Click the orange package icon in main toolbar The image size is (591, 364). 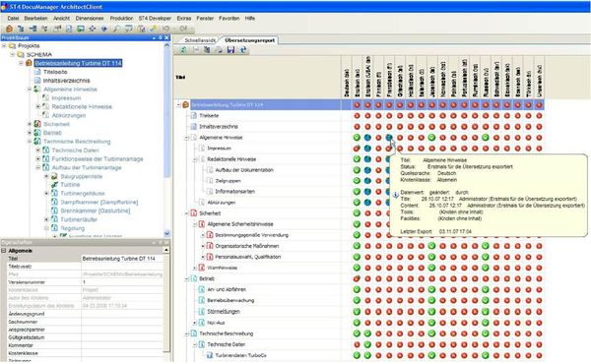(10, 29)
